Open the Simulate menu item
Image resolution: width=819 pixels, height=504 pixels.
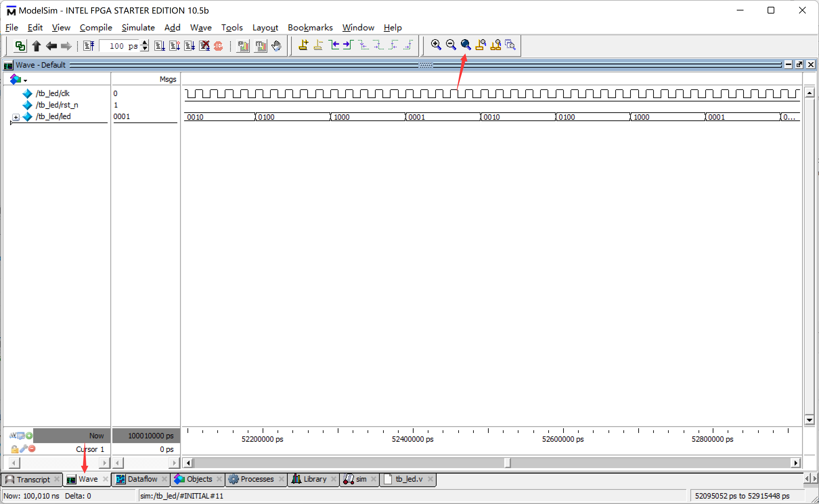point(137,27)
